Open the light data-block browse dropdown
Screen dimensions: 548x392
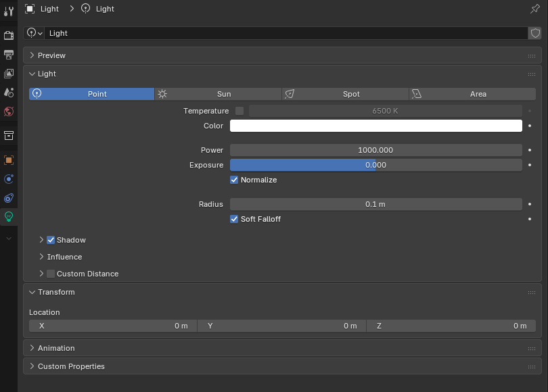pyautogui.click(x=35, y=33)
